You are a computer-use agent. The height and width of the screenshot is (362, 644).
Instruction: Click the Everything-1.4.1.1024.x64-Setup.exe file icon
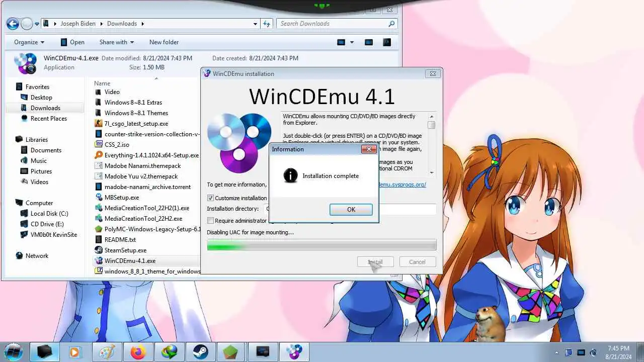pos(99,155)
